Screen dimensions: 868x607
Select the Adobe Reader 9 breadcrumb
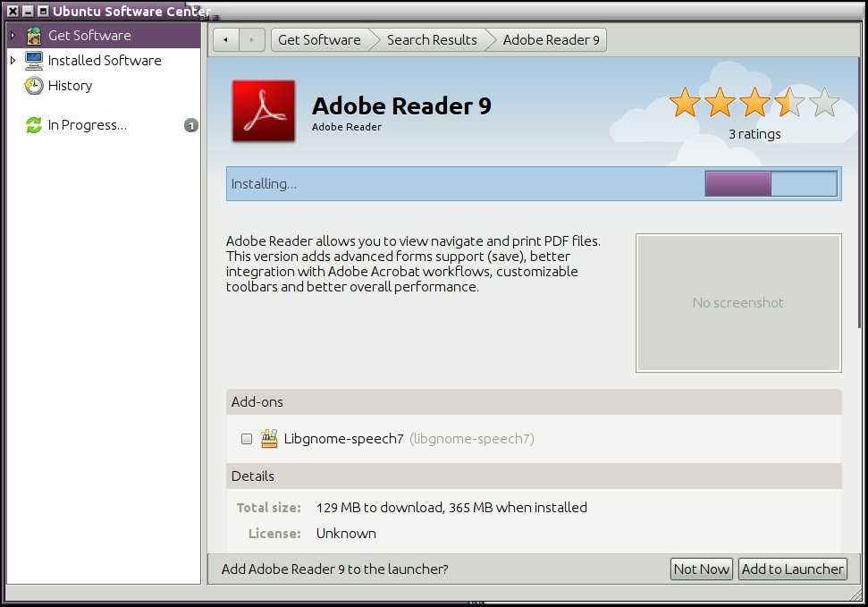click(551, 40)
